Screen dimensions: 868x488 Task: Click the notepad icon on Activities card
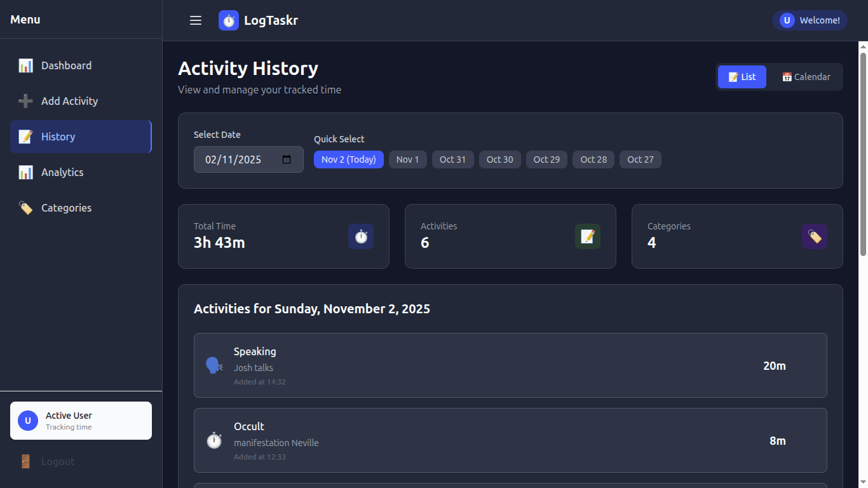coord(587,236)
